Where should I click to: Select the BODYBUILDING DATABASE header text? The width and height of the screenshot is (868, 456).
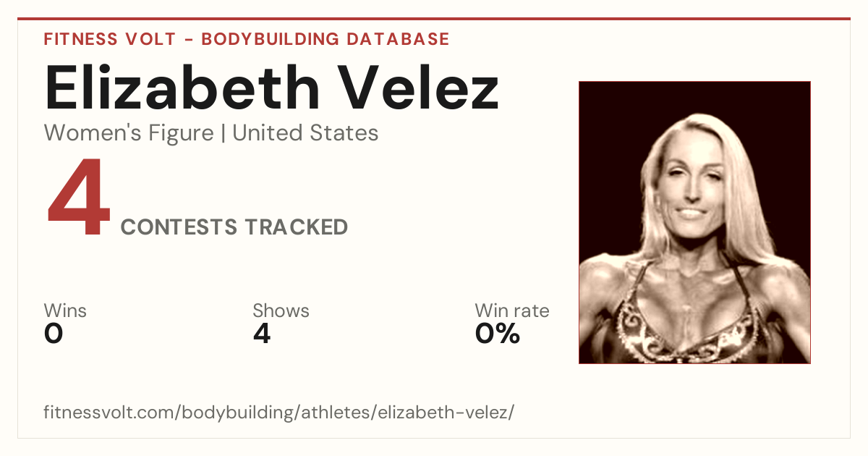(x=325, y=39)
